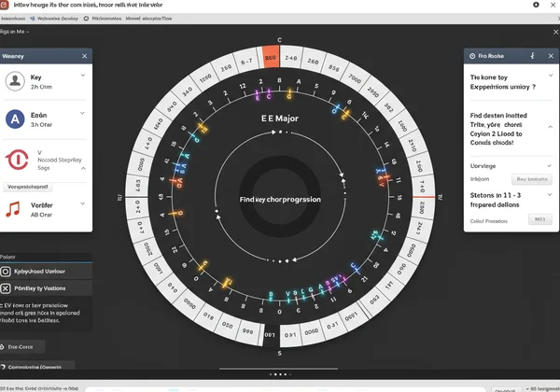
Task: Click the red app icon in title bar
Action: [x=8, y=5]
